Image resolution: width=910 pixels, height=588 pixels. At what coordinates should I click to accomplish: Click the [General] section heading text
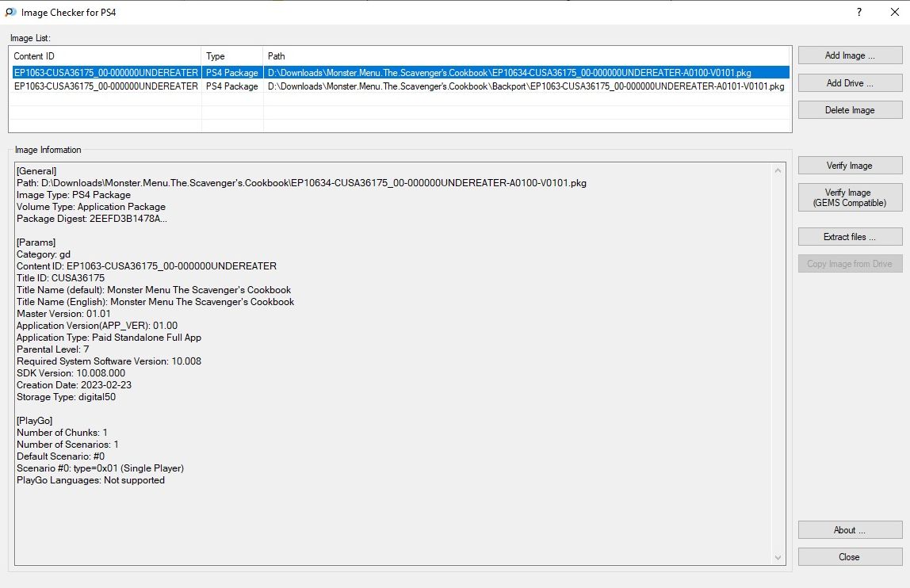pos(36,171)
